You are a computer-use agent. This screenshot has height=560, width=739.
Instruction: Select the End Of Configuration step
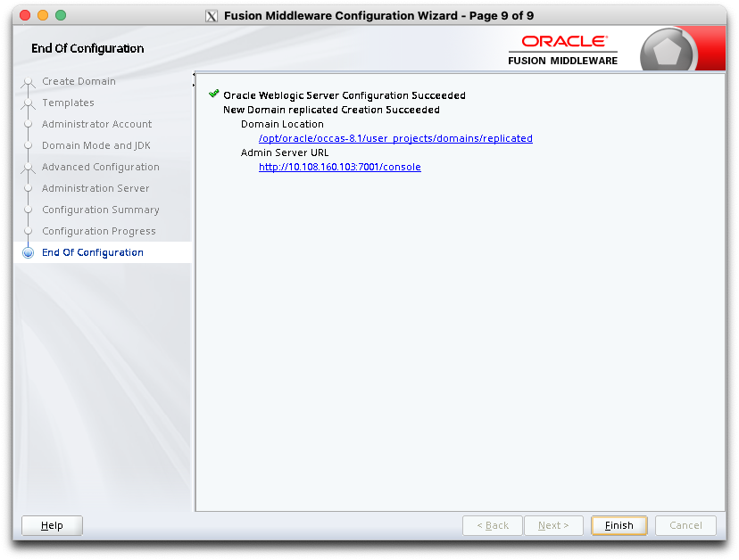coord(93,253)
